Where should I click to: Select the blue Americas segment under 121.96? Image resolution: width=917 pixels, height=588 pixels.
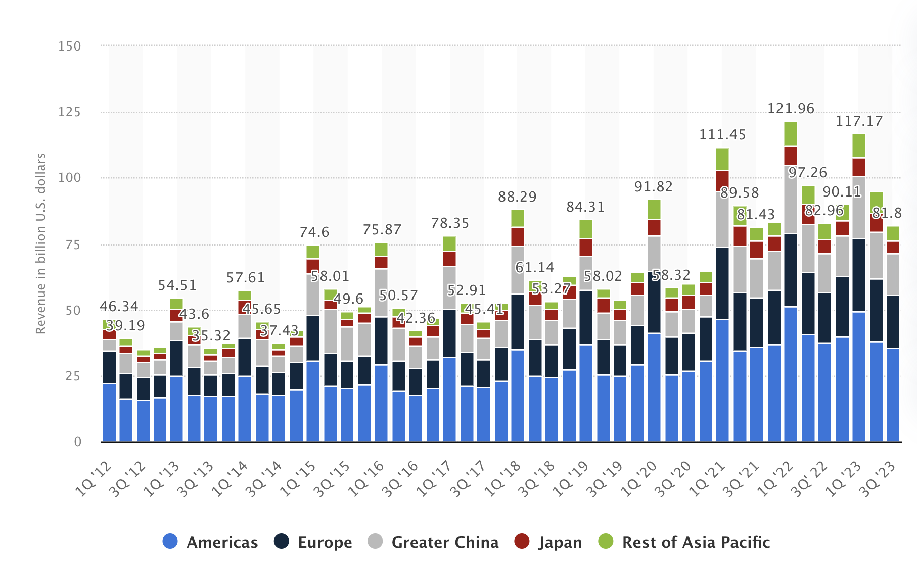pyautogui.click(x=791, y=374)
